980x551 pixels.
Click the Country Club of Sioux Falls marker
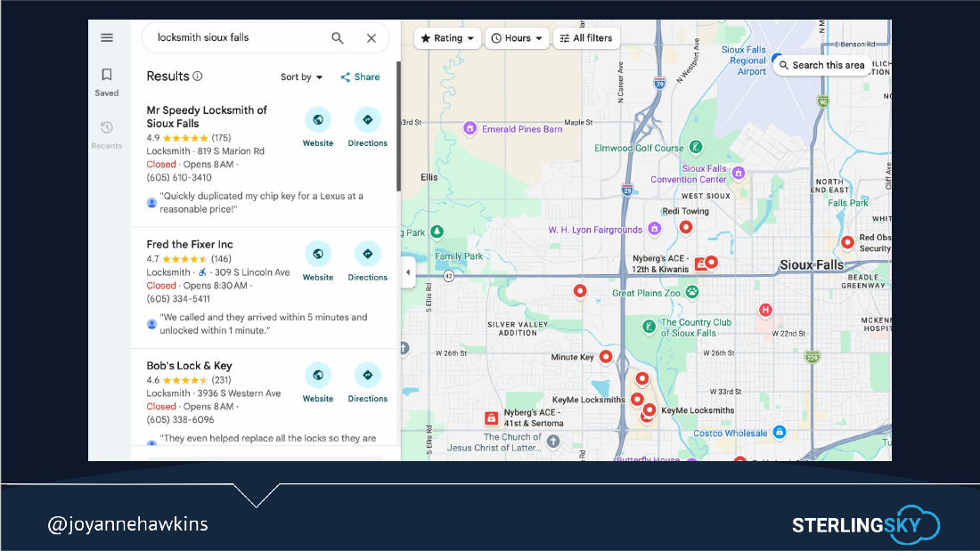649,327
